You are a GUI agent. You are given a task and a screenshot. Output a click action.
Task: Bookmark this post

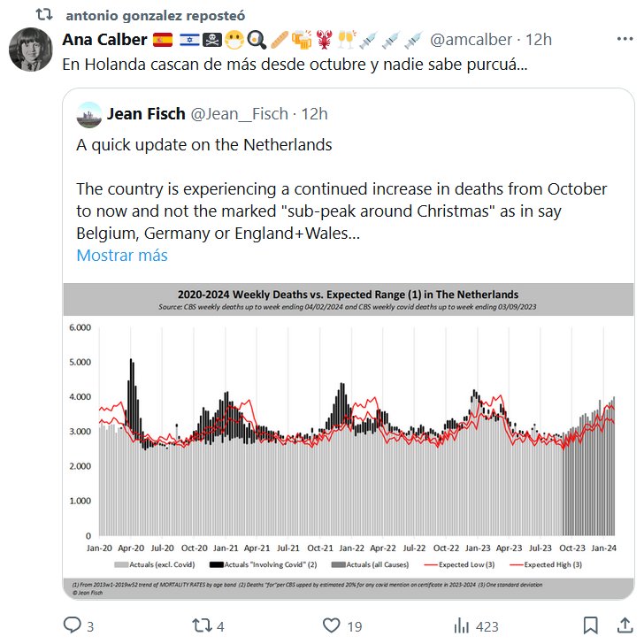pos(592,625)
